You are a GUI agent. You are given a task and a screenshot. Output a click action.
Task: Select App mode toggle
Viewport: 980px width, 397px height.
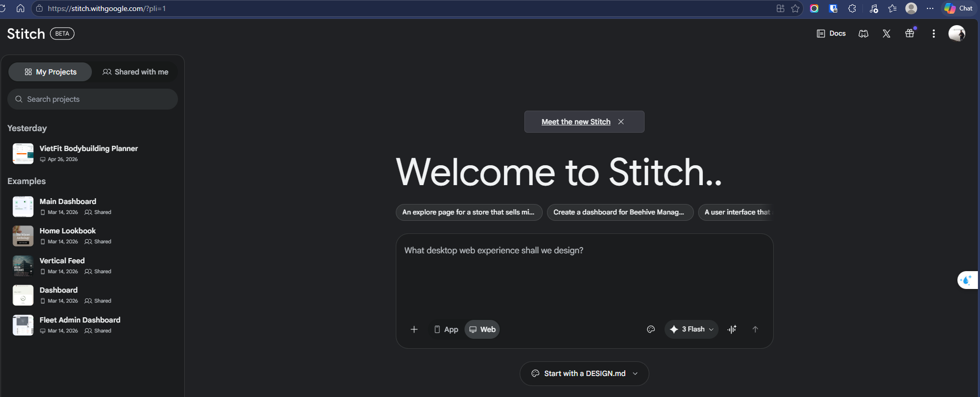446,329
